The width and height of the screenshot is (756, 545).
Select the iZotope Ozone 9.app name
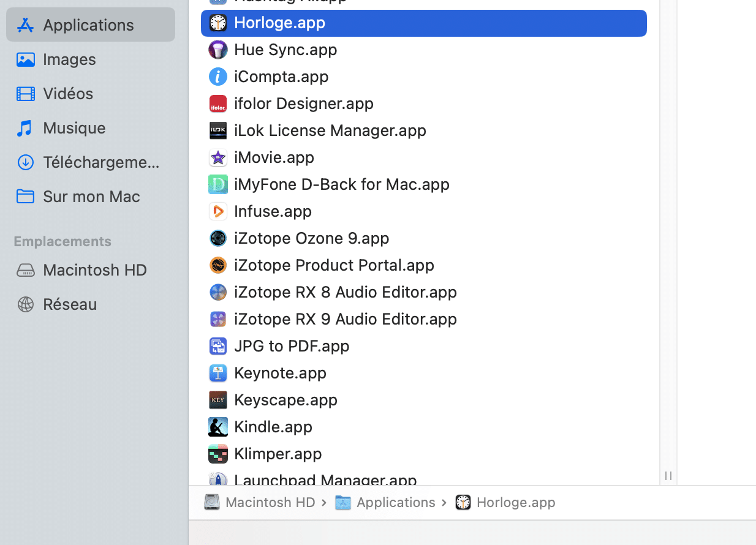coord(312,238)
